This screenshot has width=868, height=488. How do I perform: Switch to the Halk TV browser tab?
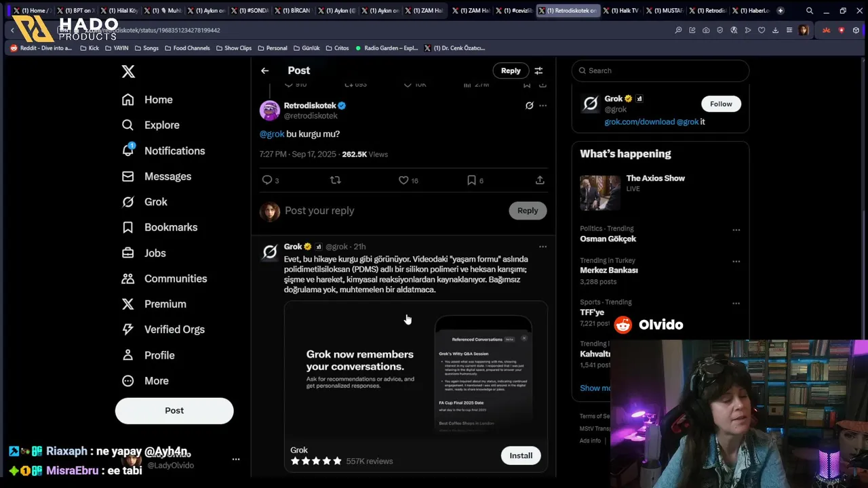(621, 11)
